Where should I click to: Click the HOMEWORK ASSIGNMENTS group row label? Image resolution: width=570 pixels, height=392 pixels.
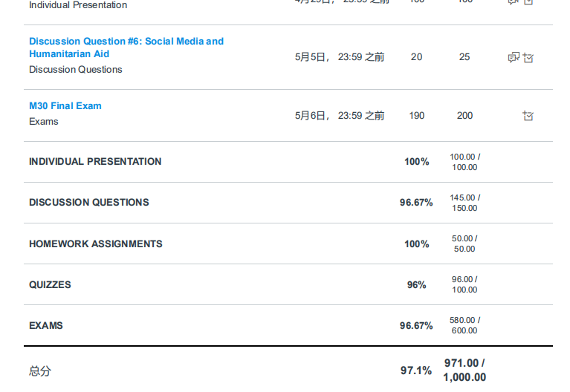tap(96, 244)
